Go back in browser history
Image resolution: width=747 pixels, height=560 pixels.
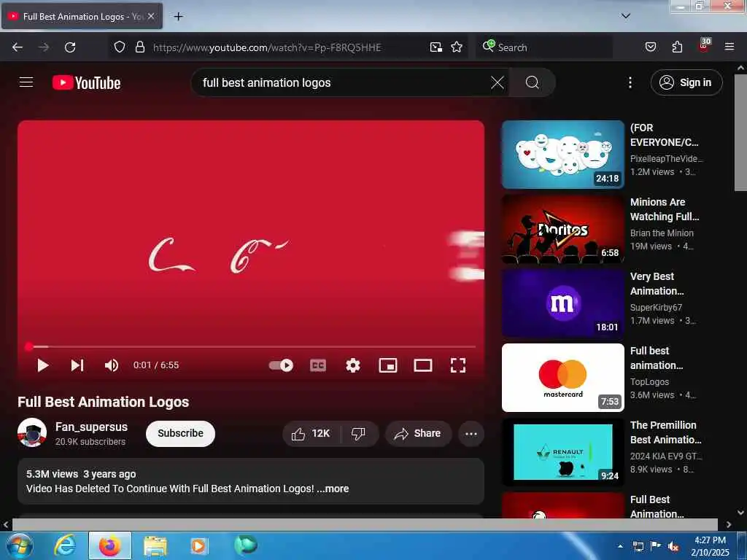point(18,47)
